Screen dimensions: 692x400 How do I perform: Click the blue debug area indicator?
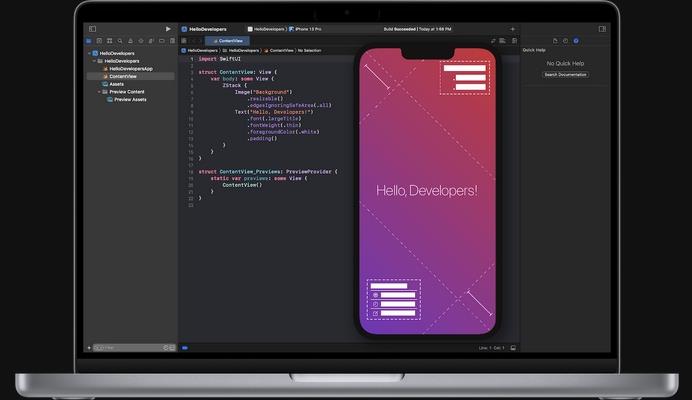185,348
